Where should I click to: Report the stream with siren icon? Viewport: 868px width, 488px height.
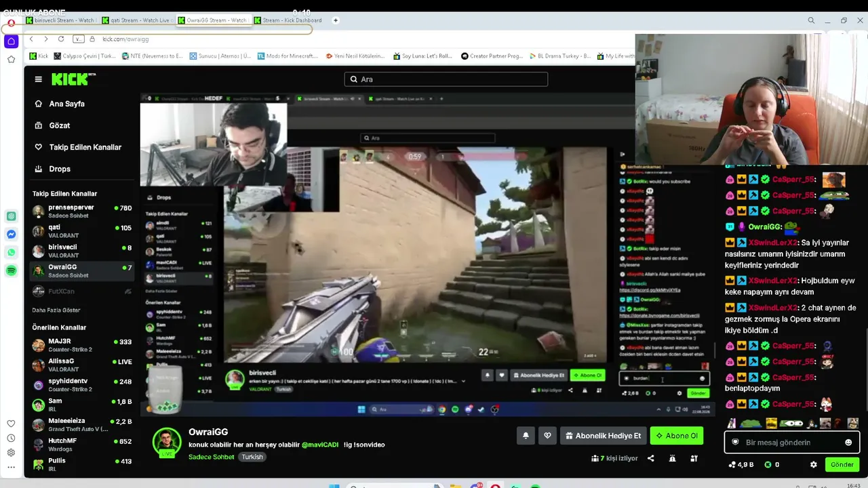(x=673, y=458)
